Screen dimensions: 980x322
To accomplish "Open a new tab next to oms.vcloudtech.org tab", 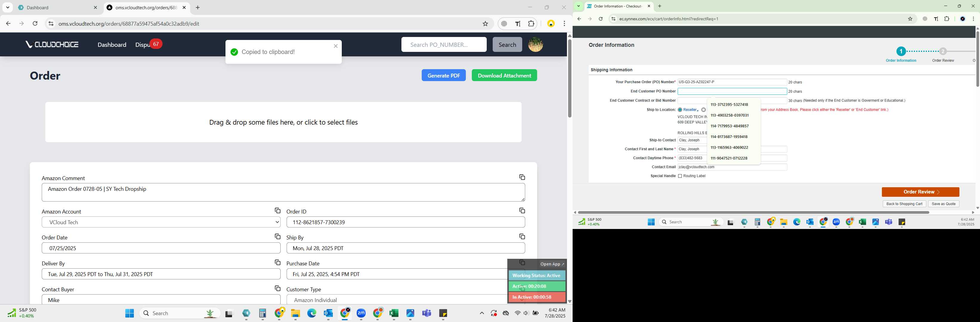I will click(x=198, y=8).
